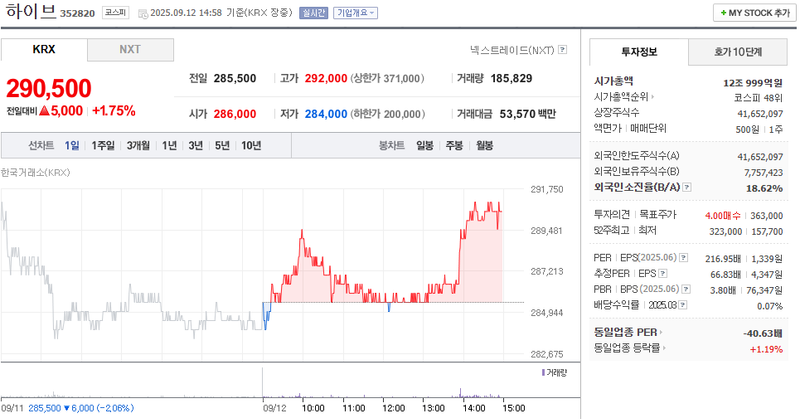Click the 실시간 realtime badge
This screenshot has height=419, width=800.
coord(313,13)
